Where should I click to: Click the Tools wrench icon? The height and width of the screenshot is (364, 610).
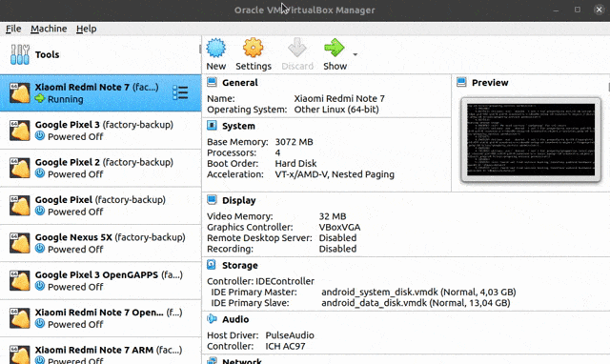20,54
